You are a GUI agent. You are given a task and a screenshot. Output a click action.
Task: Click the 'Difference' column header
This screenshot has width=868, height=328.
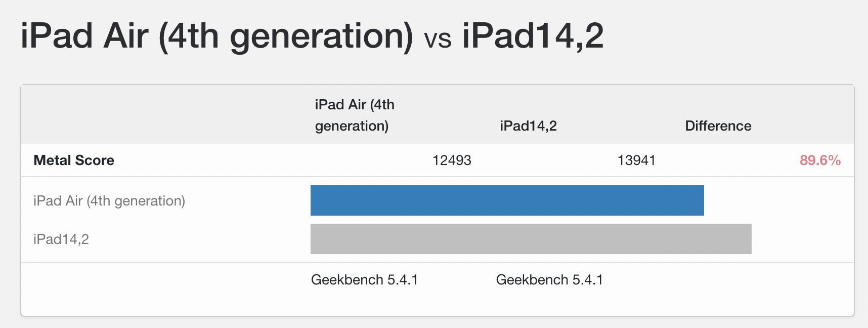(x=718, y=126)
